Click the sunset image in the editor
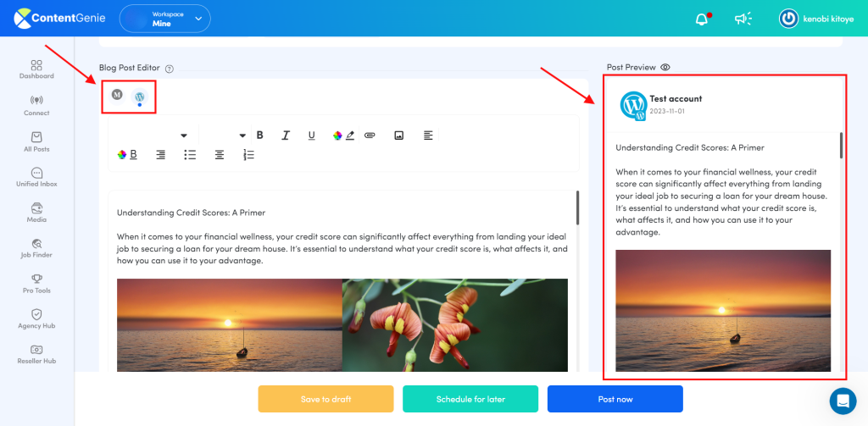The width and height of the screenshot is (868, 426). (x=230, y=324)
